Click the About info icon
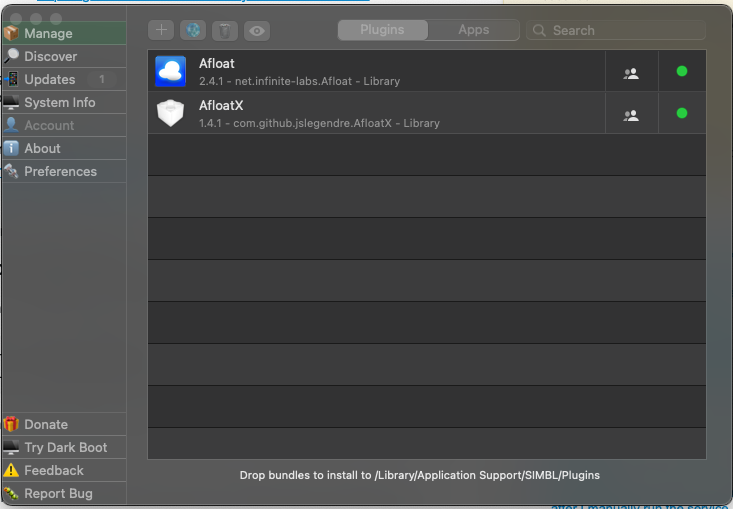Viewport: 733px width, 509px height. [11, 148]
